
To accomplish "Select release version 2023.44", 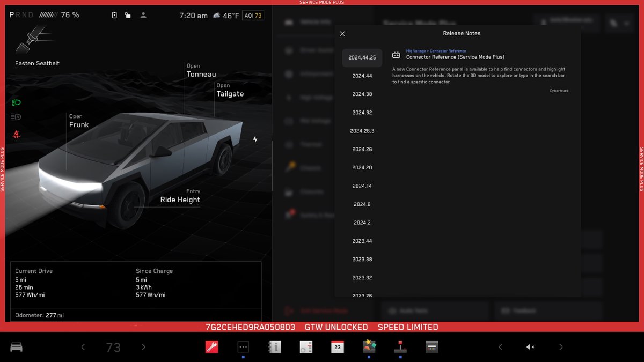I will pos(362,241).
